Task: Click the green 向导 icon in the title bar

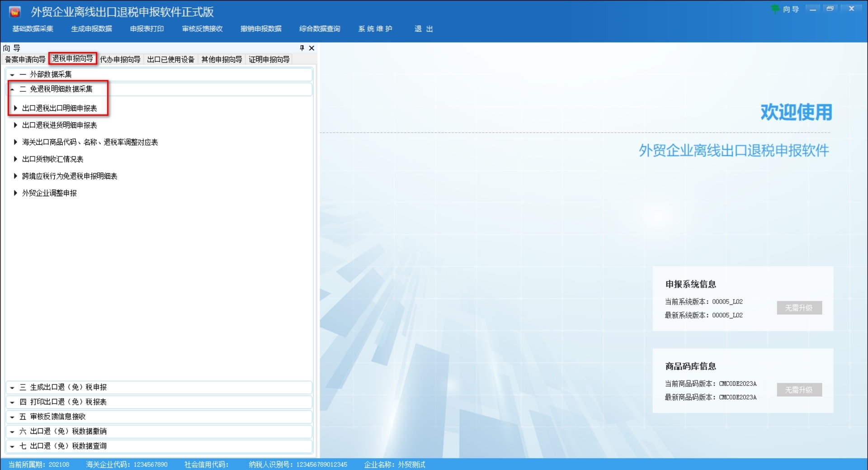Action: pyautogui.click(x=775, y=9)
